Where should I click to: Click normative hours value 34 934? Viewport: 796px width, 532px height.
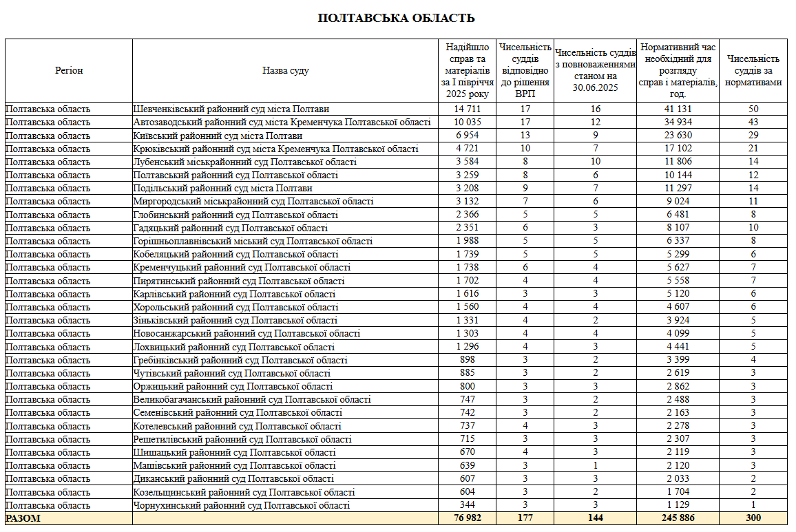click(x=678, y=123)
